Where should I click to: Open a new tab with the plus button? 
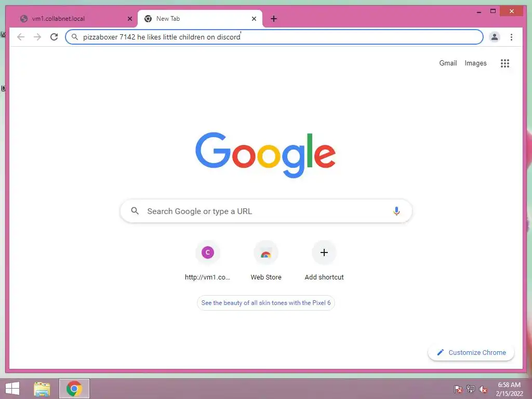tap(274, 19)
